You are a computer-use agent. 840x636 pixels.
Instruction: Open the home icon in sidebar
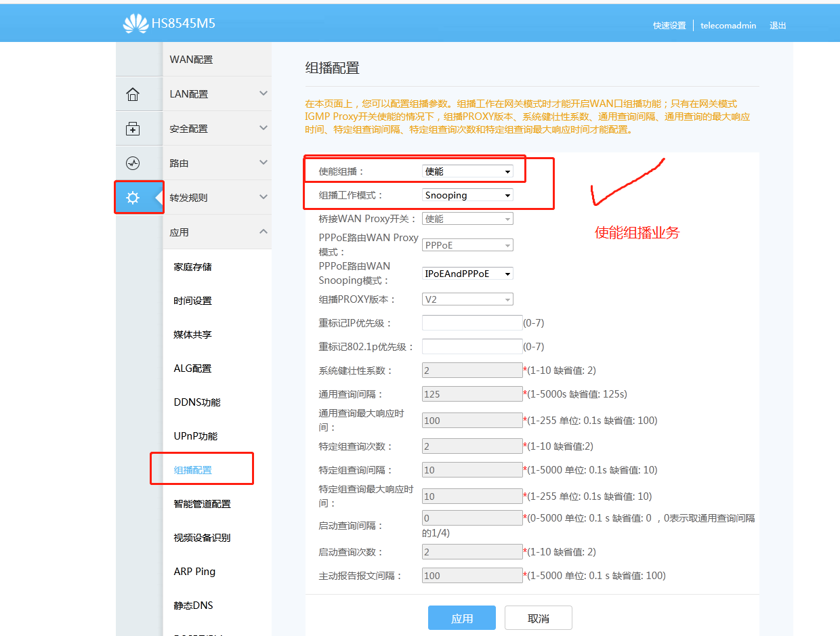pyautogui.click(x=133, y=94)
